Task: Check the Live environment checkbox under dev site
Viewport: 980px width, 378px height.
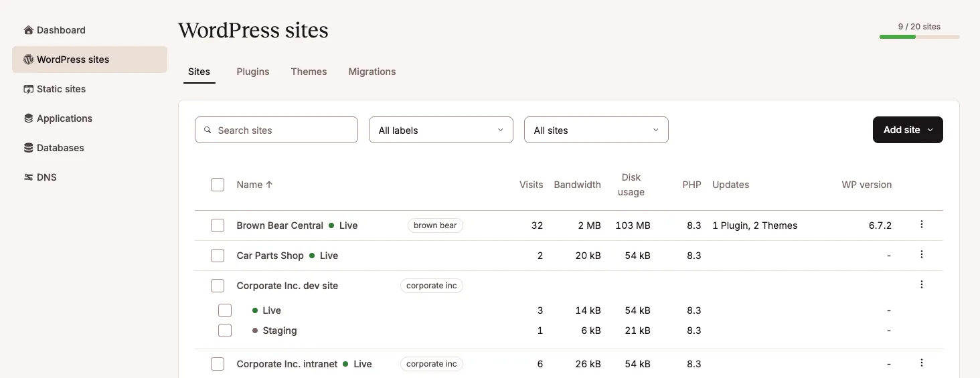Action: tap(225, 310)
